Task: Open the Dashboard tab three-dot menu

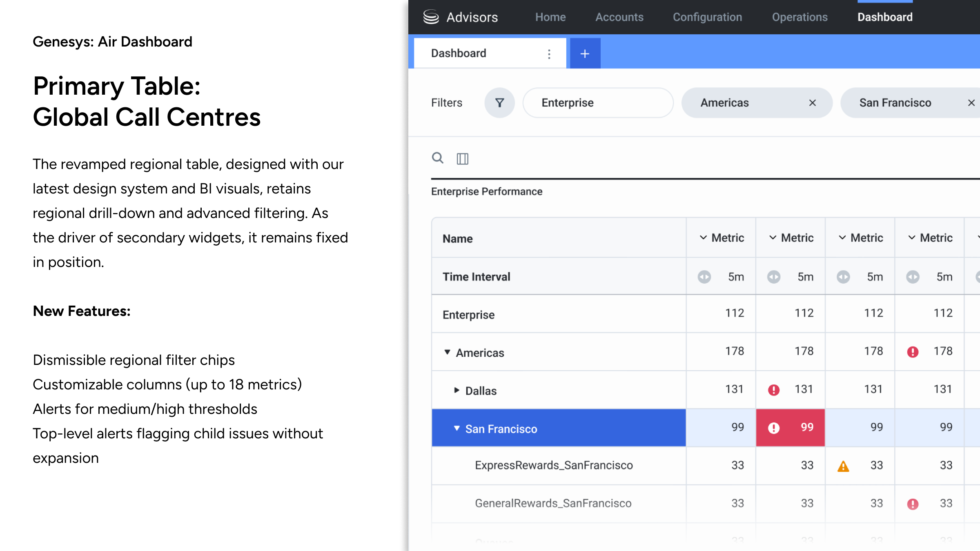Action: (x=549, y=54)
